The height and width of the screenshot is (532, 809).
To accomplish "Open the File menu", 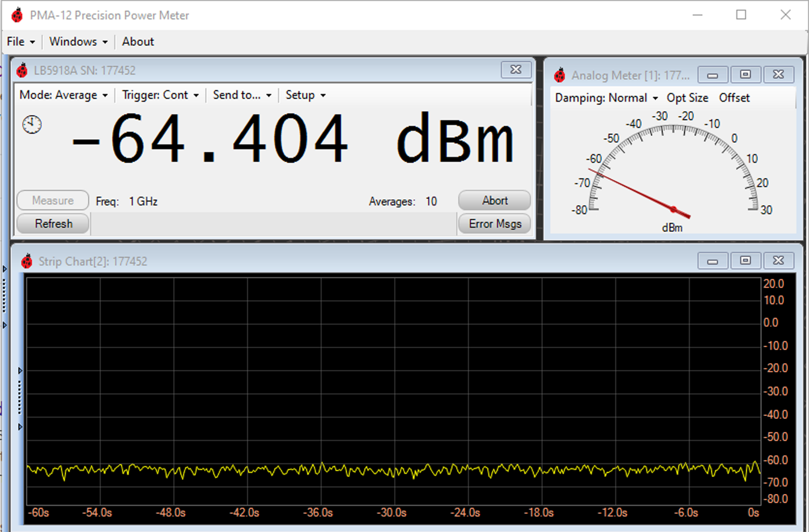I will tap(21, 41).
